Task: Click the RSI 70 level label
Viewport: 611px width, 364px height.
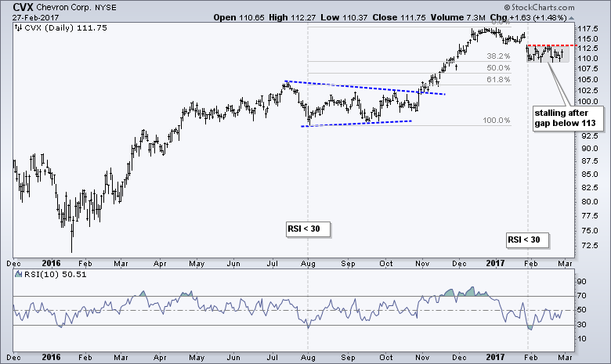Action: click(x=582, y=296)
